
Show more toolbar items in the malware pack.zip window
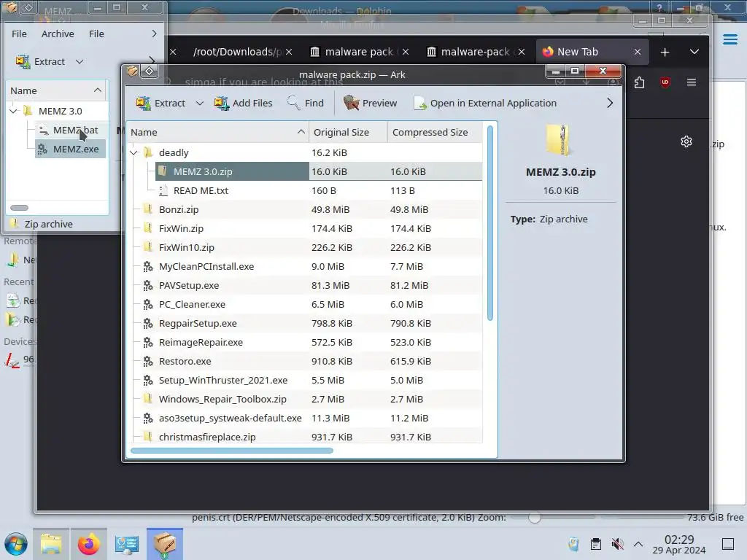[610, 103]
